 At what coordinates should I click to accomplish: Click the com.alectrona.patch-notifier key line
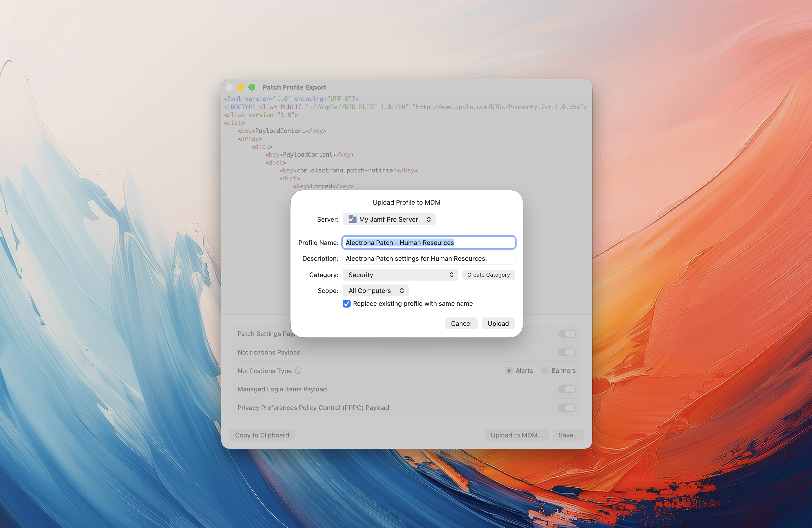(x=348, y=170)
